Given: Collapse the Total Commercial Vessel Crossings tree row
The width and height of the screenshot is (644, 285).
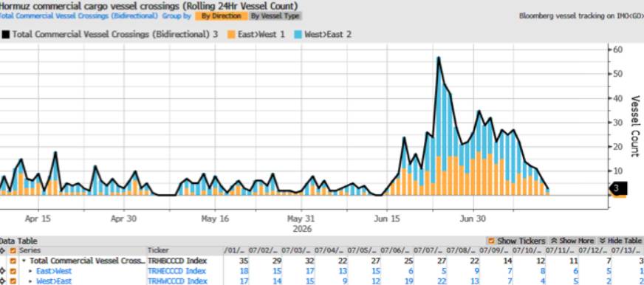Looking at the screenshot, I should [x=24, y=261].
